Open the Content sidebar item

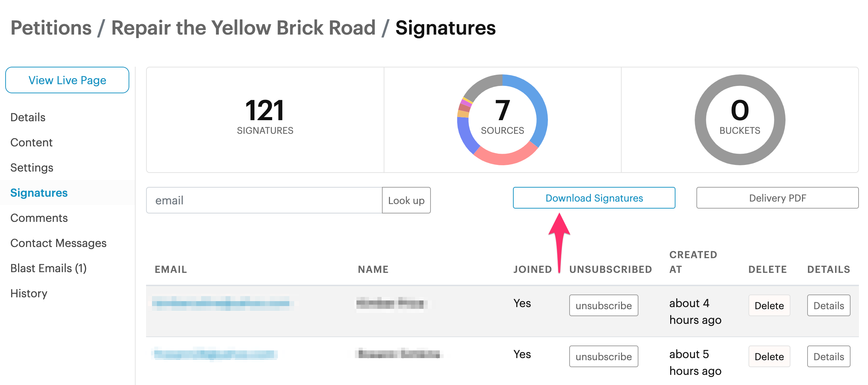tap(31, 142)
